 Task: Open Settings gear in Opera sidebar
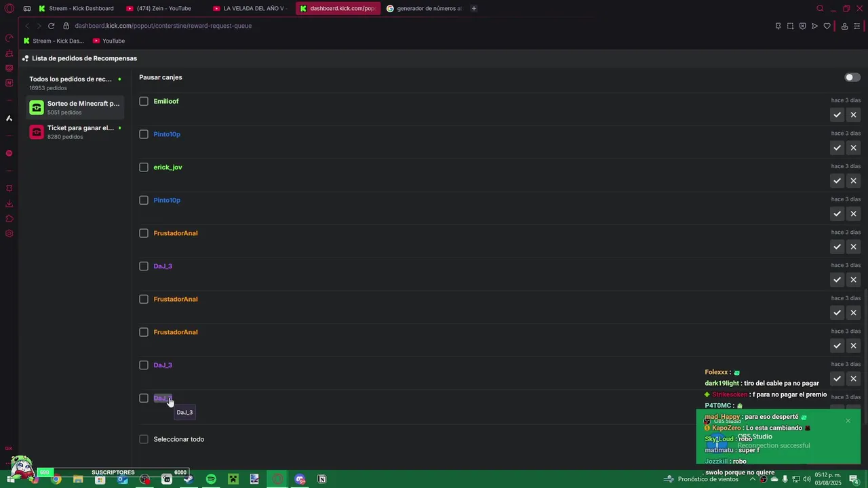pos(9,233)
